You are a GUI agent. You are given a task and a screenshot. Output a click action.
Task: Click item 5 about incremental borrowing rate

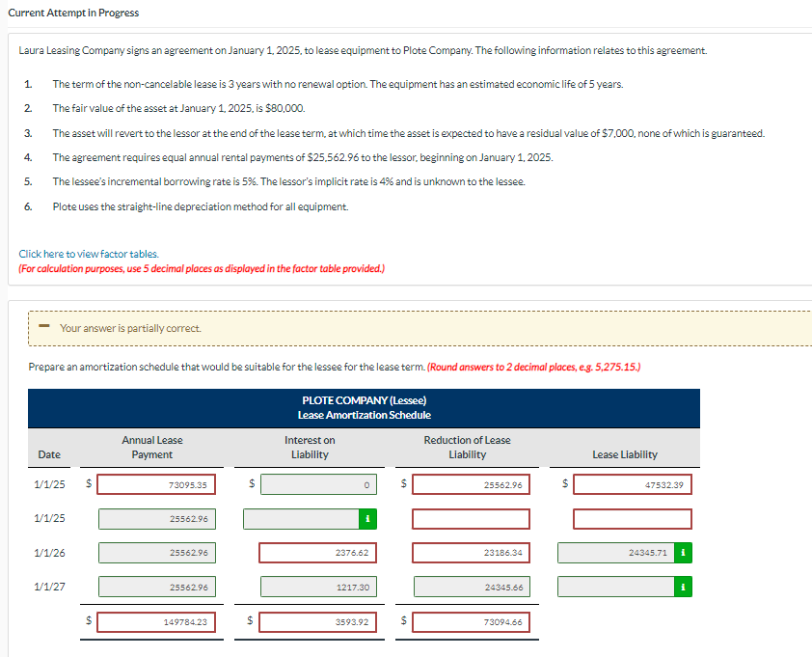tap(289, 182)
